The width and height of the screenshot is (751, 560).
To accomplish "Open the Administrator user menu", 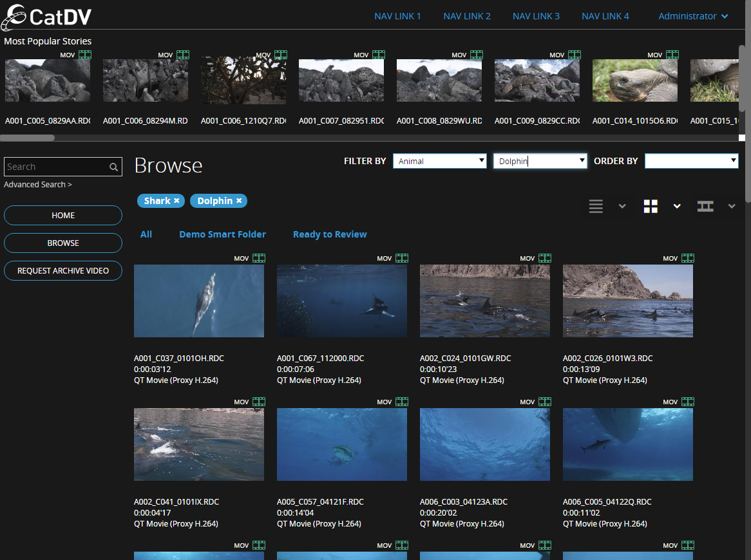I will coord(693,16).
